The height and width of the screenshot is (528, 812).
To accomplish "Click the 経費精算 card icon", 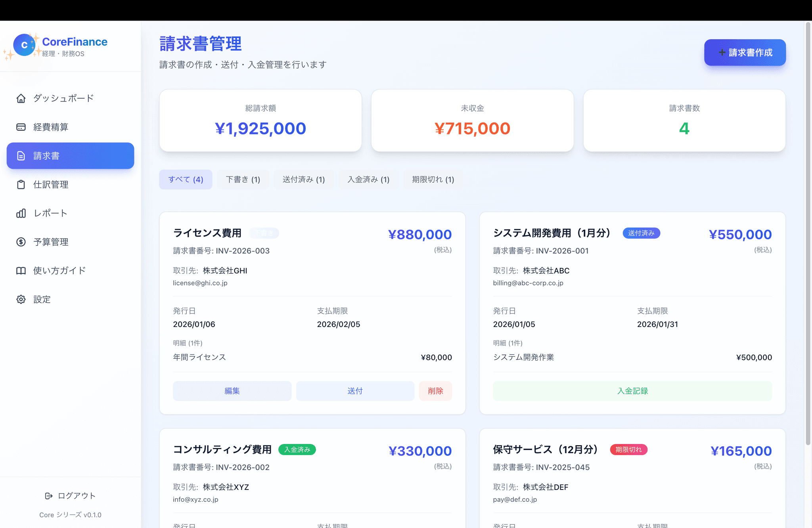I will 21,127.
